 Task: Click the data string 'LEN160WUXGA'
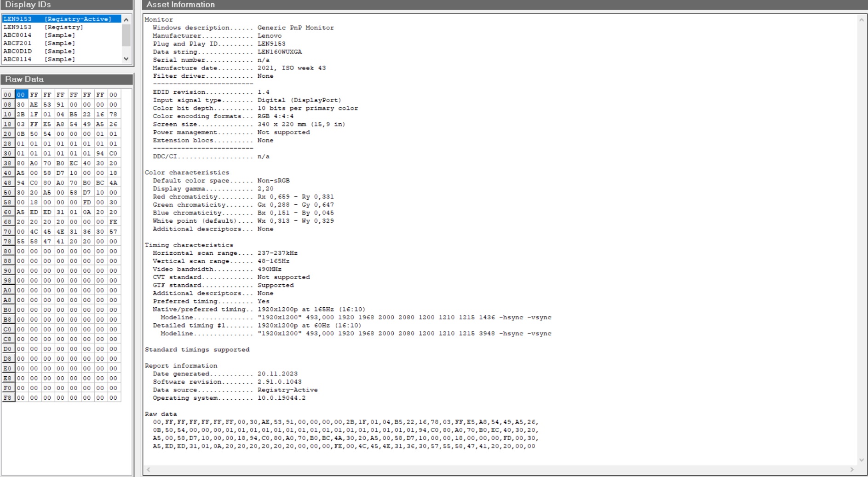point(280,52)
